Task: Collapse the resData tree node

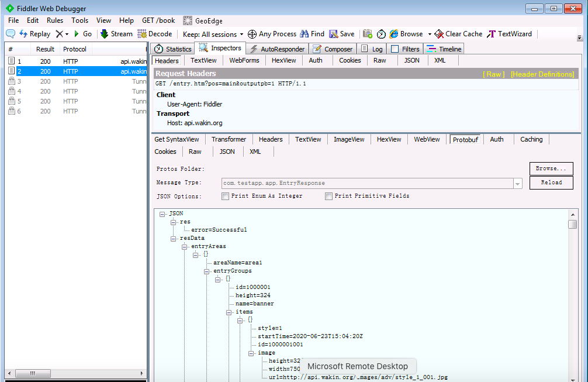Action: point(173,239)
